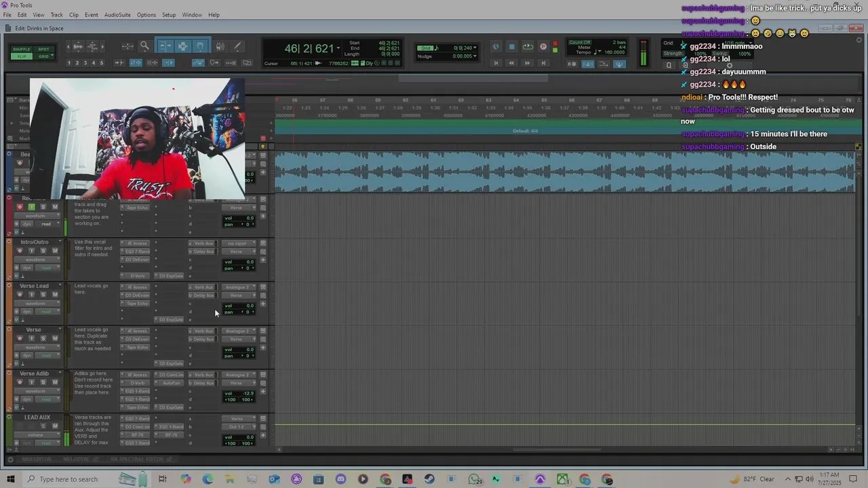Viewport: 868px width, 488px height.
Task: Click the Windows Start button
Action: 10,479
